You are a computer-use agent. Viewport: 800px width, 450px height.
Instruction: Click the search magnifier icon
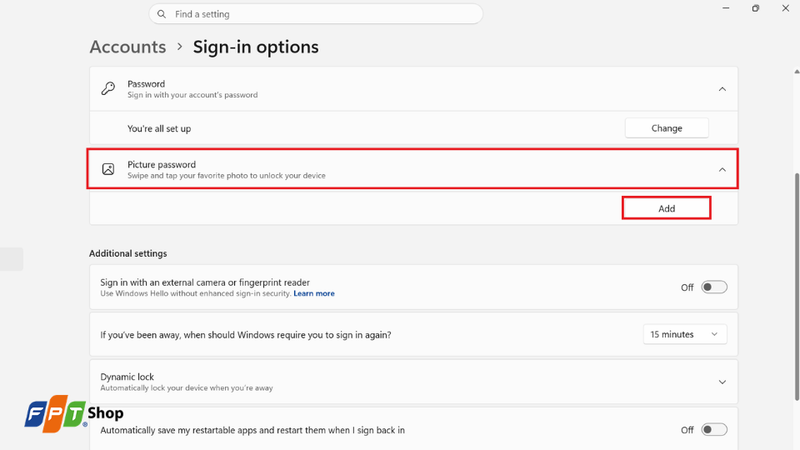pyautogui.click(x=161, y=14)
